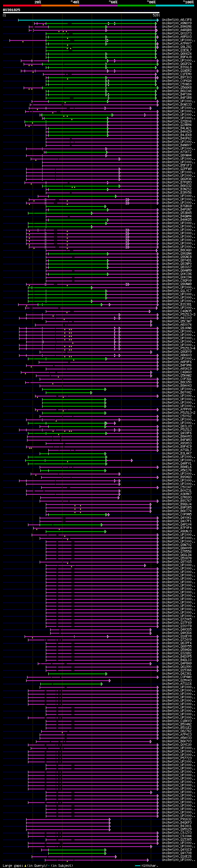
Task: Open hit UniRef100_A9NUY9
Action: 177,23
